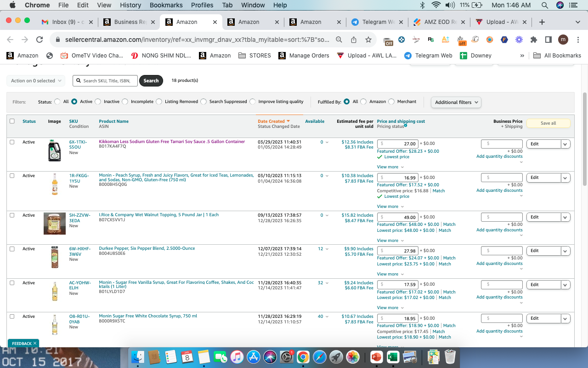Image resolution: width=588 pixels, height=368 pixels.
Task: Filter Fulfilled By Amazon
Action: [x=363, y=102]
